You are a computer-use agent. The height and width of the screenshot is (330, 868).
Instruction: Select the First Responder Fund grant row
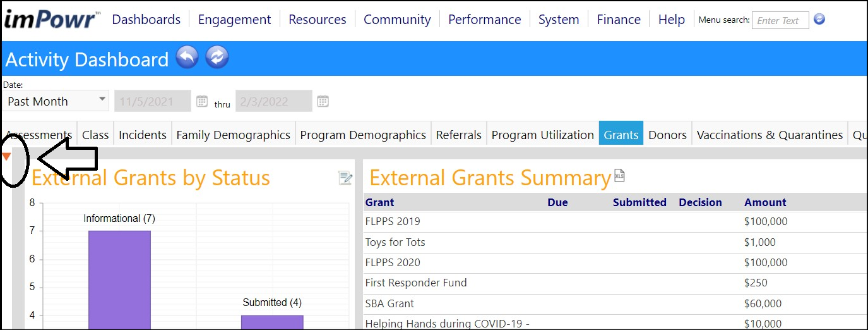615,283
